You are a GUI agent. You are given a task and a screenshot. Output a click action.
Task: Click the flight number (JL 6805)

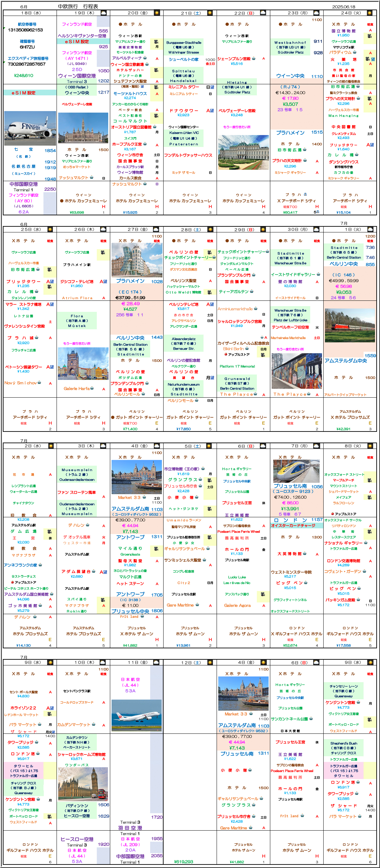pos(24,206)
